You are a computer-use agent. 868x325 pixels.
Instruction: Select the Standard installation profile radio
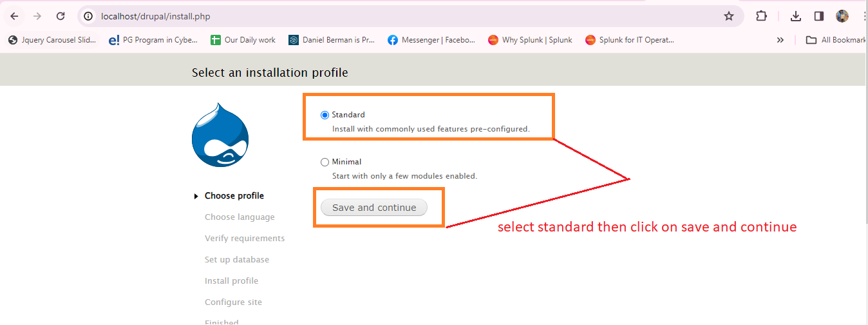coord(325,115)
